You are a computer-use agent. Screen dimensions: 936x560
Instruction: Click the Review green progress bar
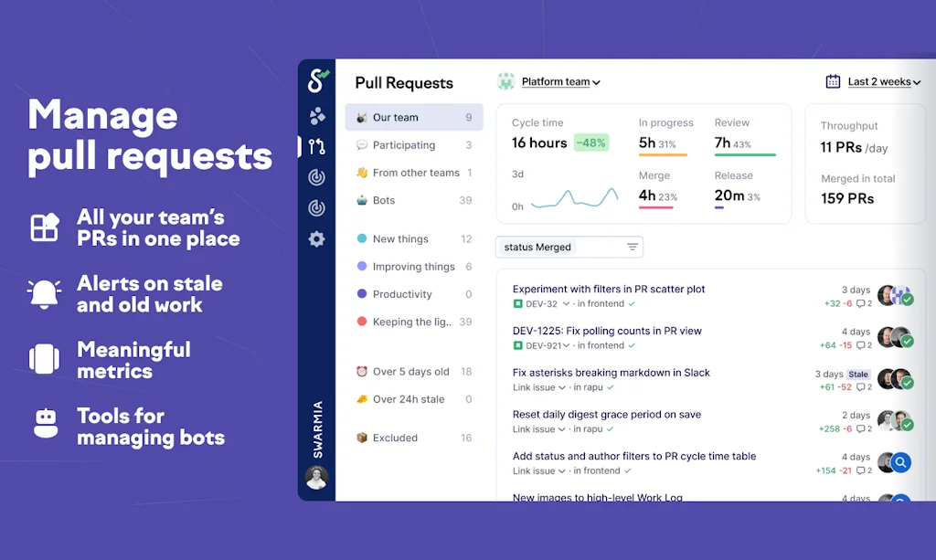(x=745, y=155)
